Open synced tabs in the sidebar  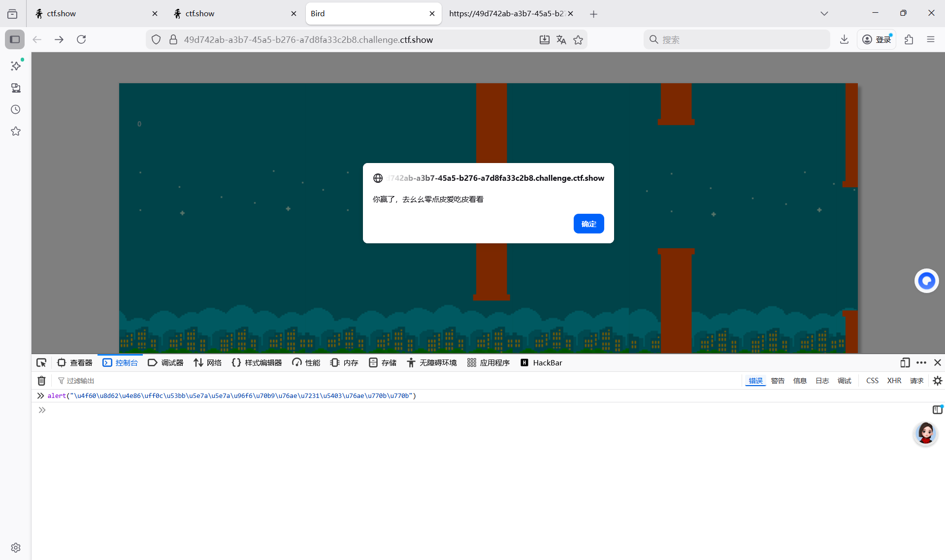16,88
